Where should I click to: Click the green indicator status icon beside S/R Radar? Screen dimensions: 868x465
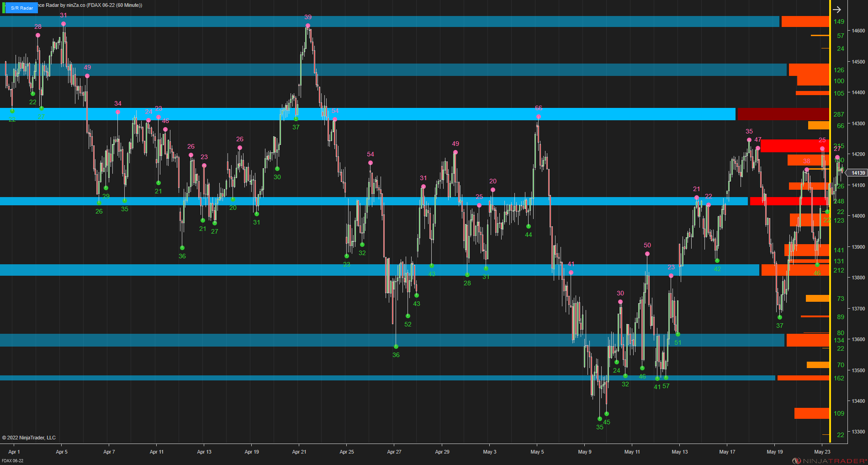pyautogui.click(x=3, y=8)
